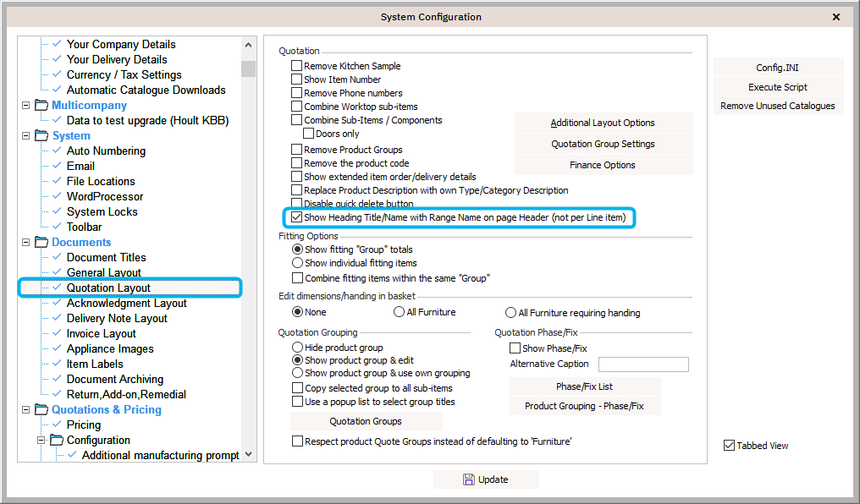Open the Phase/Fix List

point(585,386)
